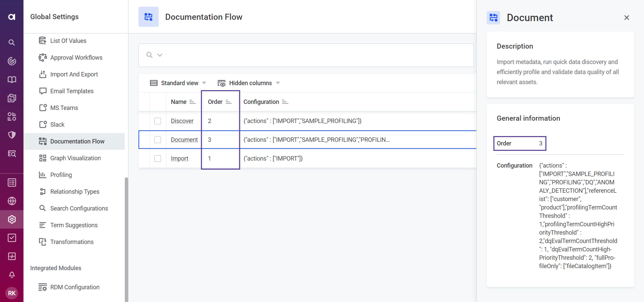
Task: Open the Discover flow link
Action: point(182,121)
